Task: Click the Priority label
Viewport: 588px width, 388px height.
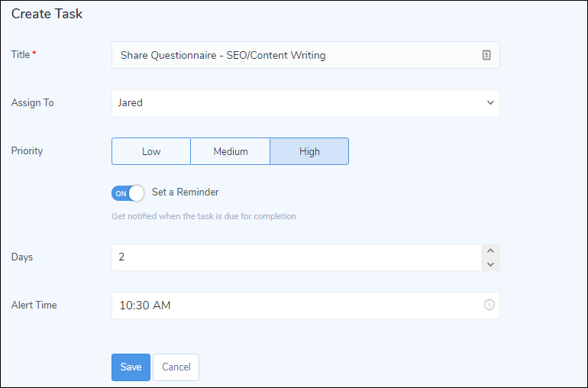Action: (27, 150)
